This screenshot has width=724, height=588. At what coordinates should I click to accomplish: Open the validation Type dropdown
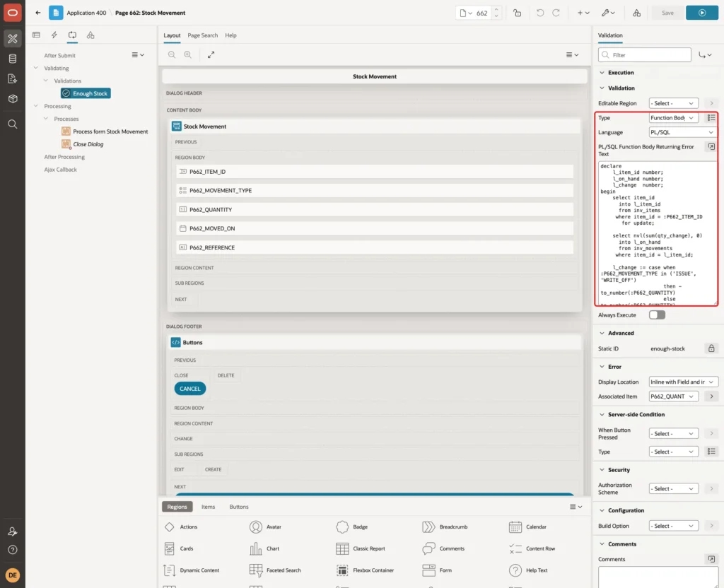(x=673, y=118)
